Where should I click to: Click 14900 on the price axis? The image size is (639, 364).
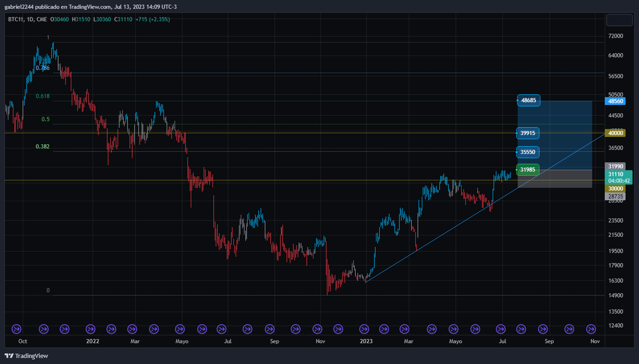616,295
